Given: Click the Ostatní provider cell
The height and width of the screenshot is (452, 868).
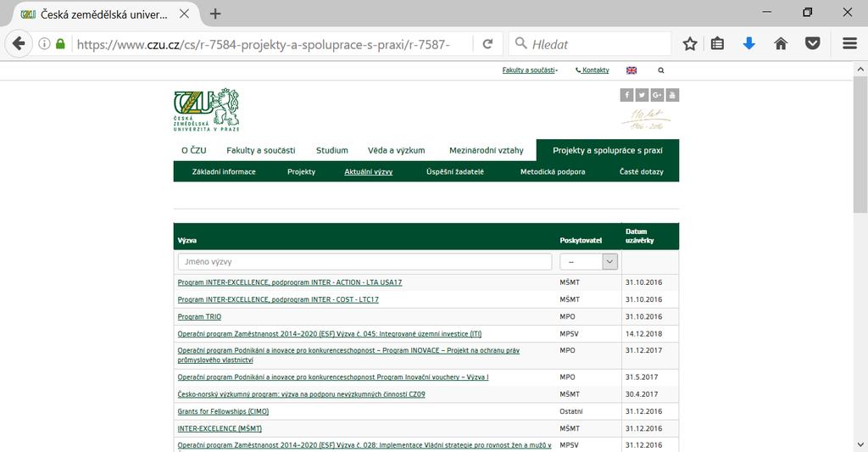Looking at the screenshot, I should 570,411.
